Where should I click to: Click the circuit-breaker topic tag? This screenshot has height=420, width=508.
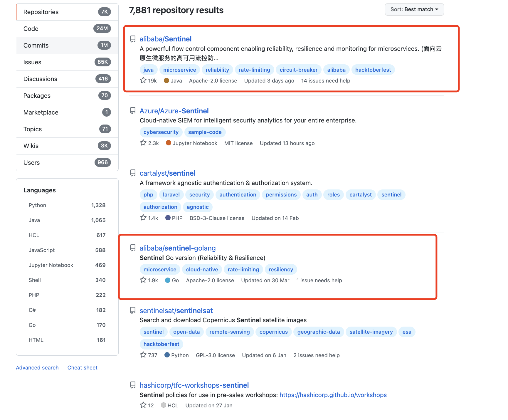[298, 70]
